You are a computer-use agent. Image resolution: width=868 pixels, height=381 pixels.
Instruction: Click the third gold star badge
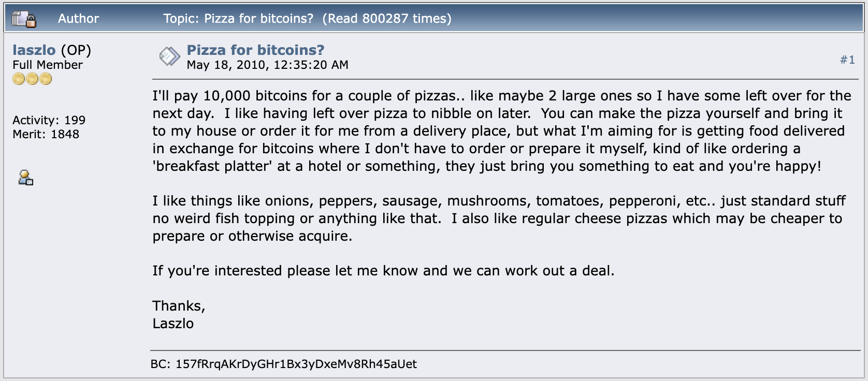46,79
